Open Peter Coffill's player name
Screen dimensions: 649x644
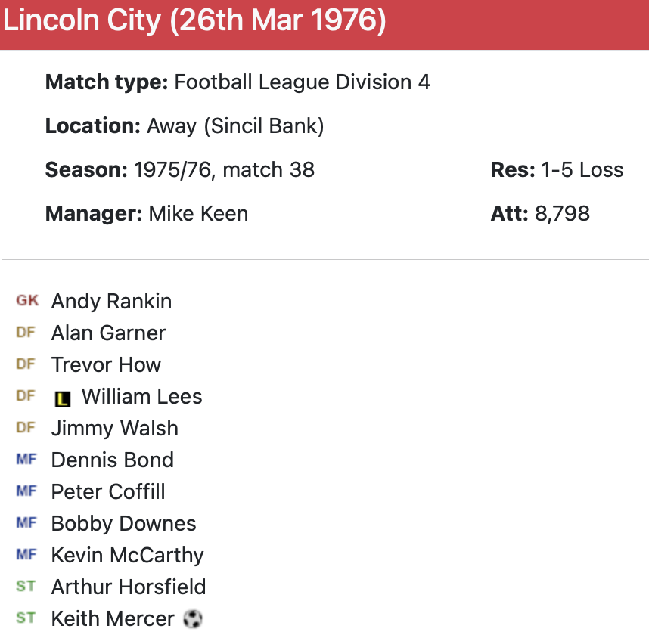click(108, 491)
